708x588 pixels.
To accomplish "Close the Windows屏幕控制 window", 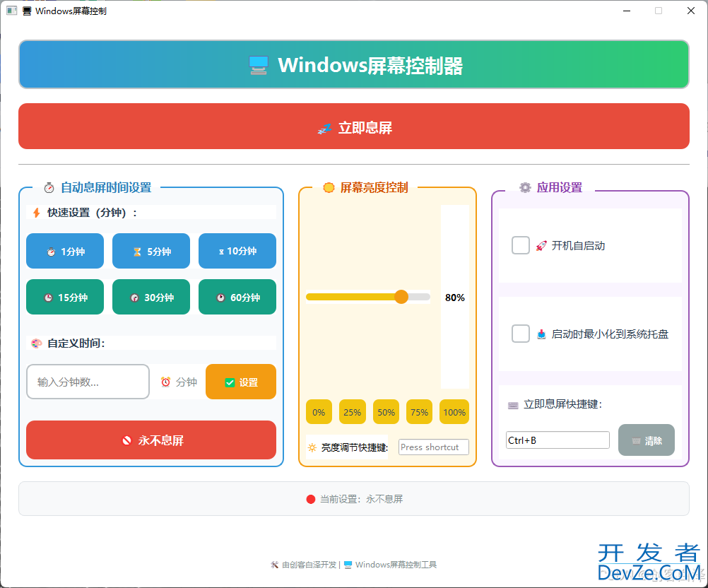I will pyautogui.click(x=691, y=11).
